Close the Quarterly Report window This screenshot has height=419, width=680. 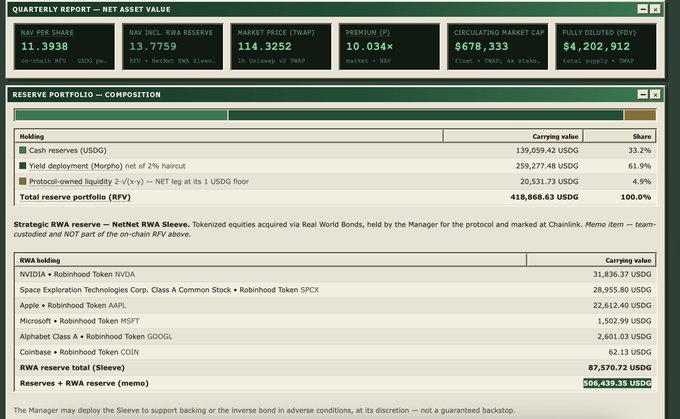(655, 9)
